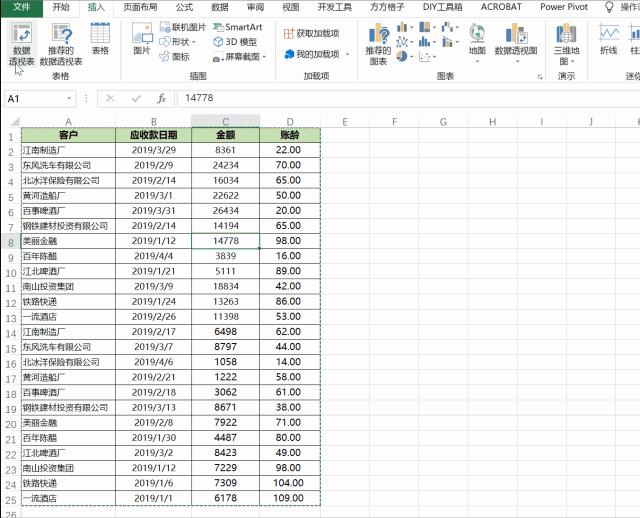Click the Select All corner triangle
This screenshot has width=640, height=518.
[x=14, y=122]
